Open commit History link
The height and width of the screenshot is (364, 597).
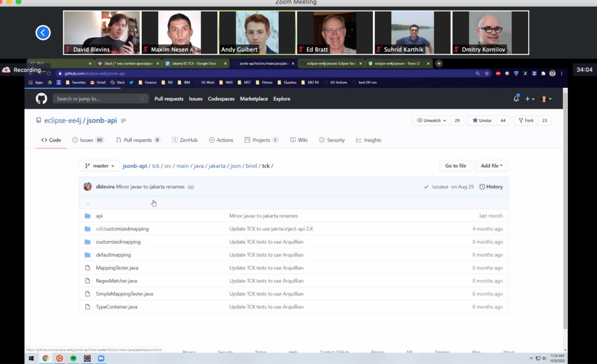[x=491, y=187]
